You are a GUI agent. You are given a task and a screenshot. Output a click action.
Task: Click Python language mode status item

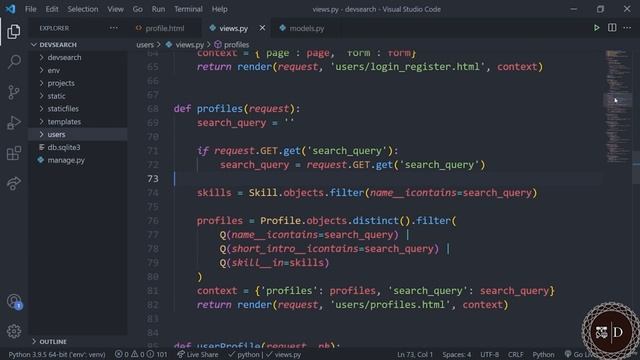(543, 354)
